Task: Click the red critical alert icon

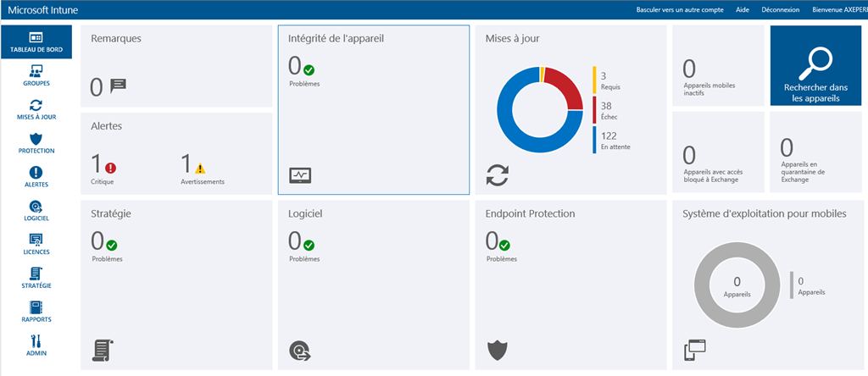Action: coord(111,168)
